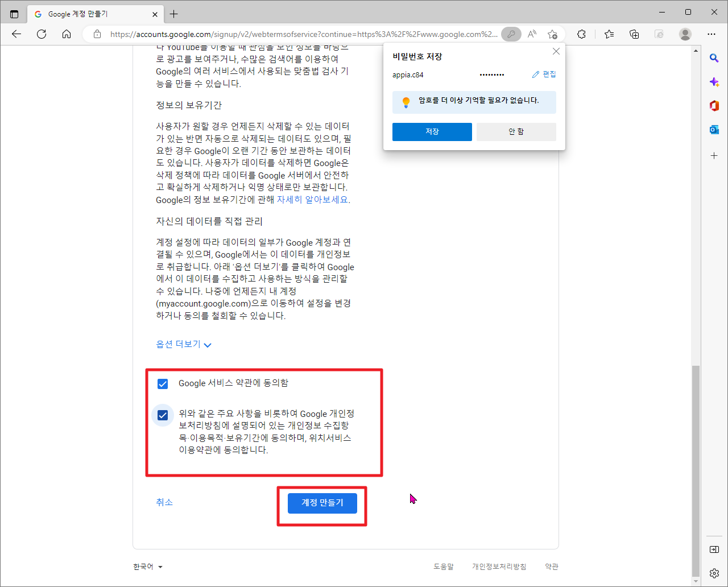Go to Home page icon
Image resolution: width=728 pixels, height=587 pixels.
67,34
